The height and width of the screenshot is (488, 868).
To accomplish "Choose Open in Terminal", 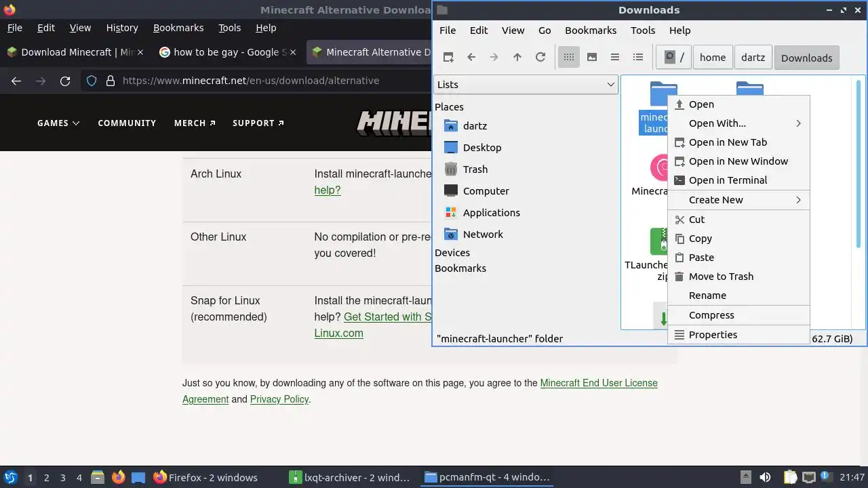I will tap(738, 180).
